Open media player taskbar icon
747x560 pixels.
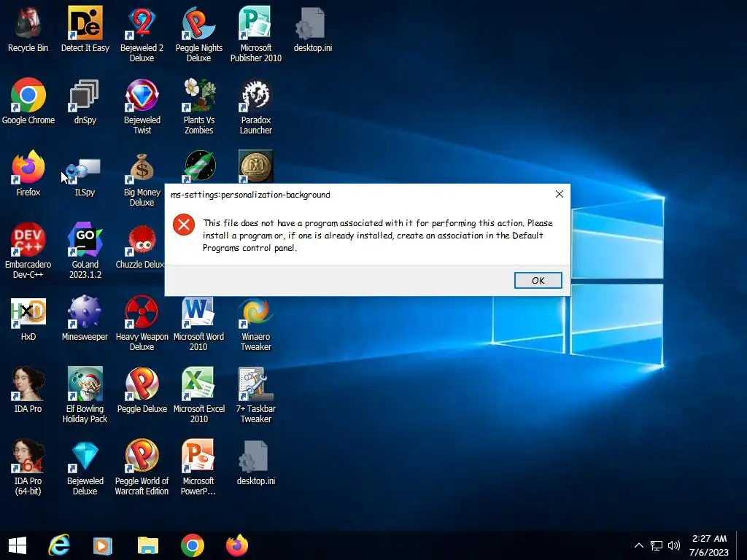(x=103, y=545)
